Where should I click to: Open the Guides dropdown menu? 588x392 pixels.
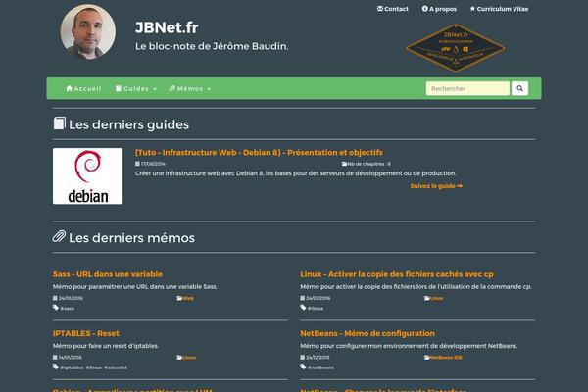click(x=136, y=88)
